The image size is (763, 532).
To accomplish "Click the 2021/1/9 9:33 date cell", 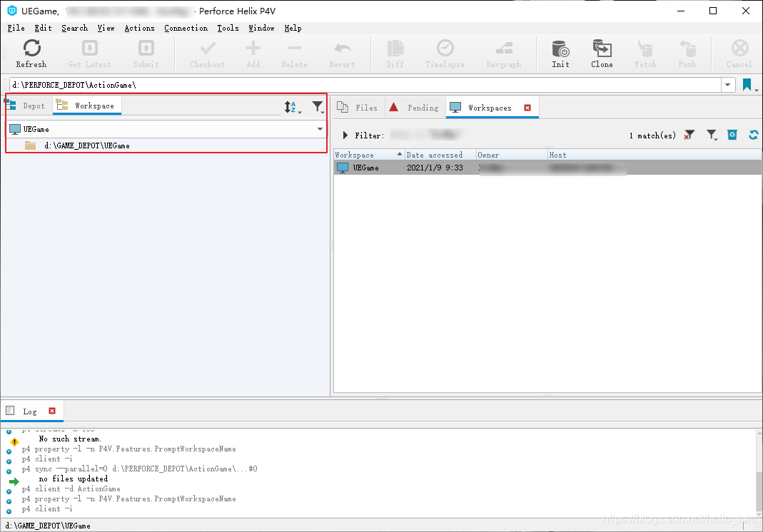I will pyautogui.click(x=435, y=168).
